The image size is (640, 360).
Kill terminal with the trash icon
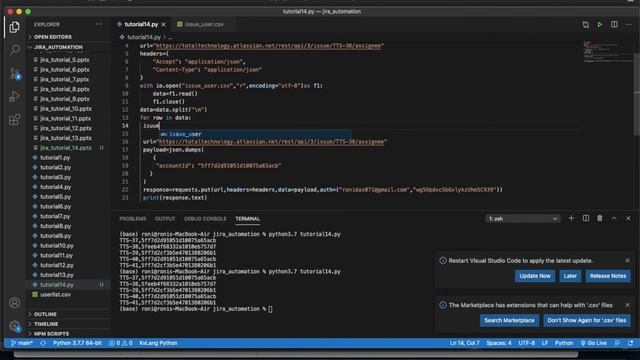[600, 218]
